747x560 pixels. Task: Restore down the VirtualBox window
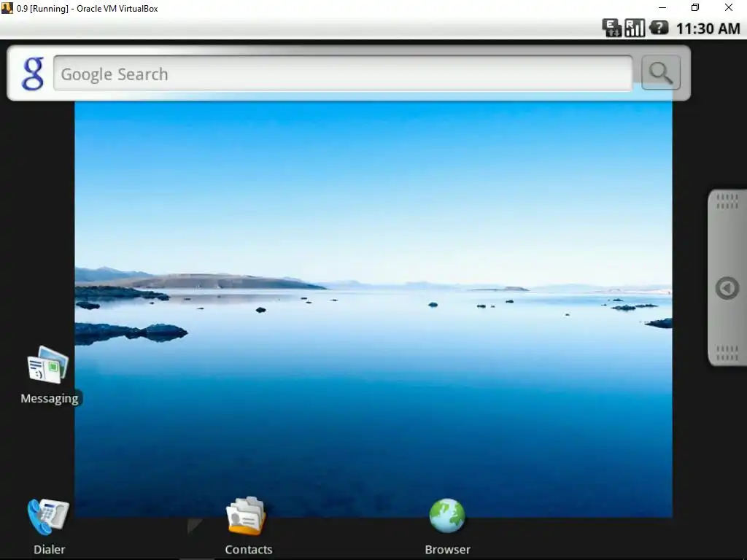point(695,7)
